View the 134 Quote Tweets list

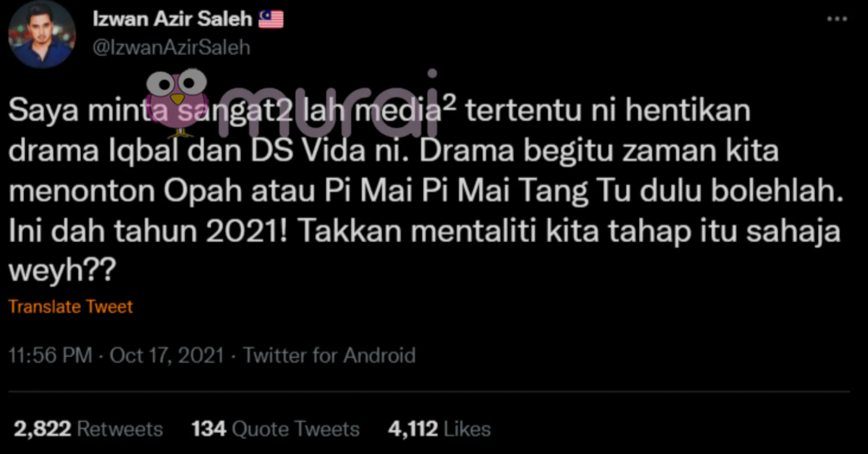275,428
